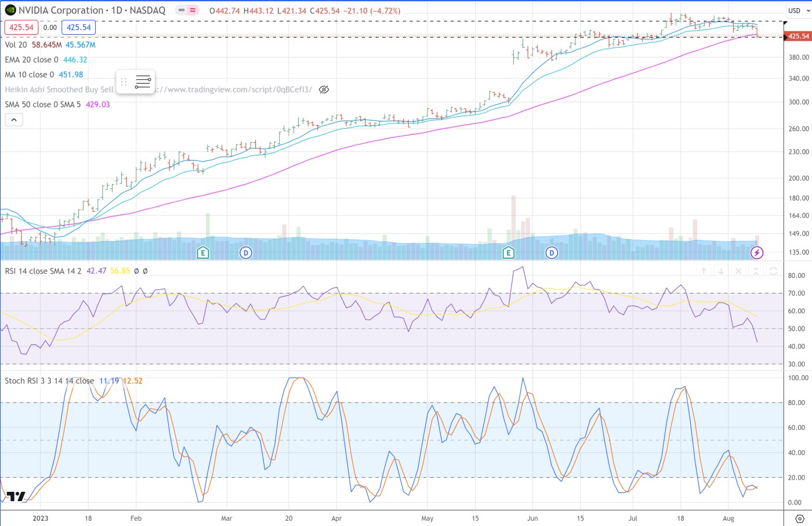Click the 30.00 label on the RSI axis

(x=796, y=364)
